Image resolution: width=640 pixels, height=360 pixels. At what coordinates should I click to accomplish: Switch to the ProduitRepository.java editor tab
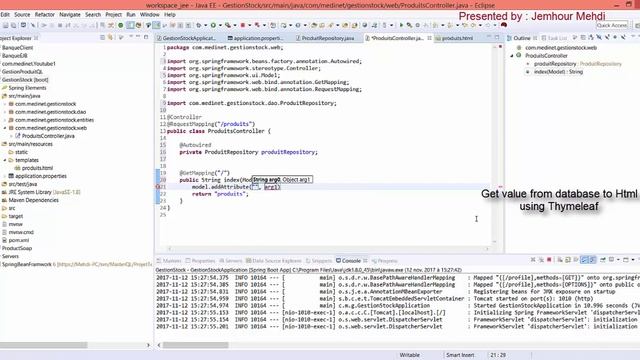click(x=328, y=38)
